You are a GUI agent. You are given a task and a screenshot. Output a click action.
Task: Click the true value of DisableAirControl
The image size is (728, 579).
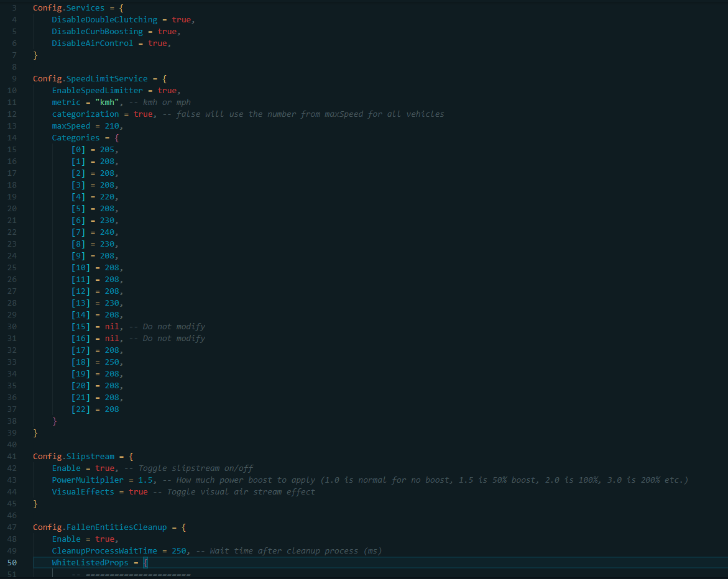157,43
